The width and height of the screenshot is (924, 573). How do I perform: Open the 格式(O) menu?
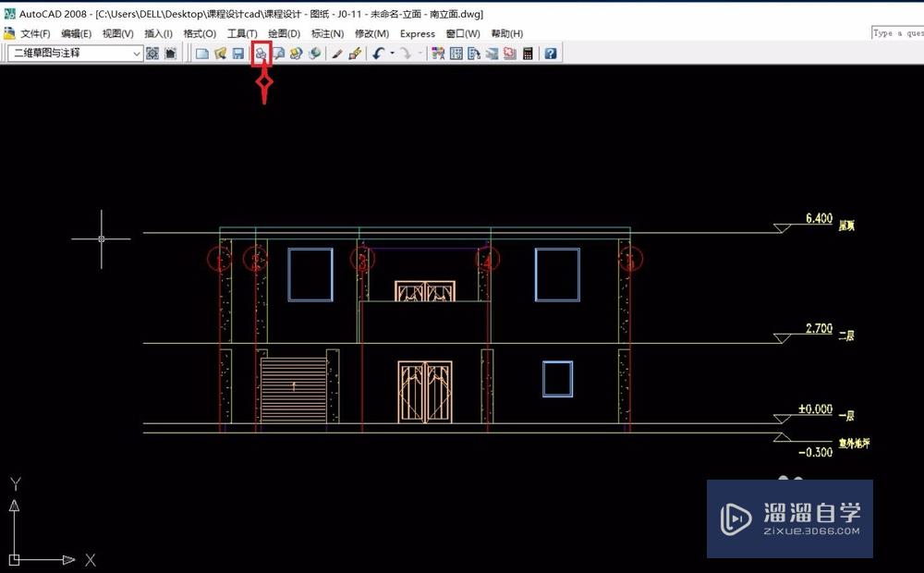(x=200, y=33)
